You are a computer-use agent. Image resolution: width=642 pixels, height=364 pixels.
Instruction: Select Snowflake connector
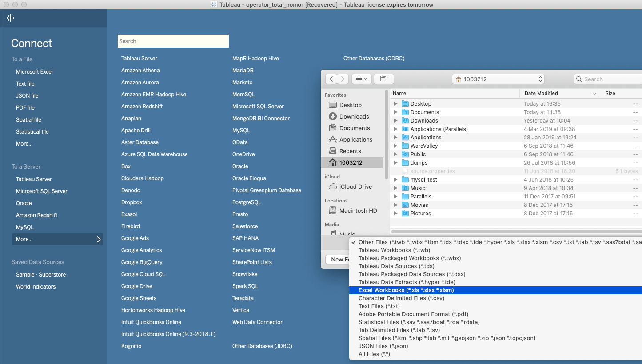pos(245,274)
